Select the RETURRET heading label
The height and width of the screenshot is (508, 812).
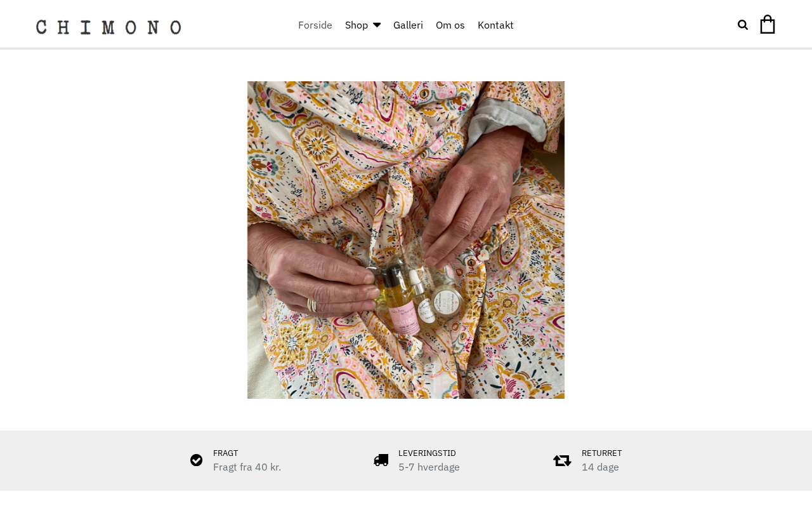tap(601, 453)
